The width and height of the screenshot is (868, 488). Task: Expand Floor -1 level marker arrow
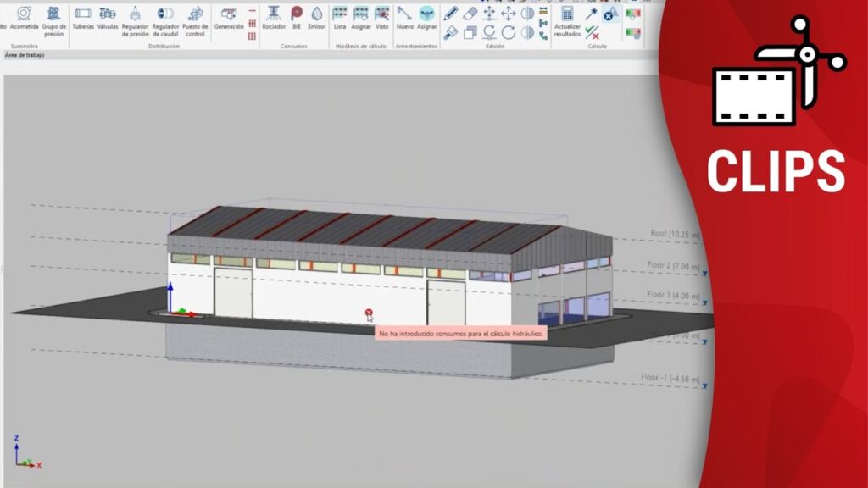point(705,385)
